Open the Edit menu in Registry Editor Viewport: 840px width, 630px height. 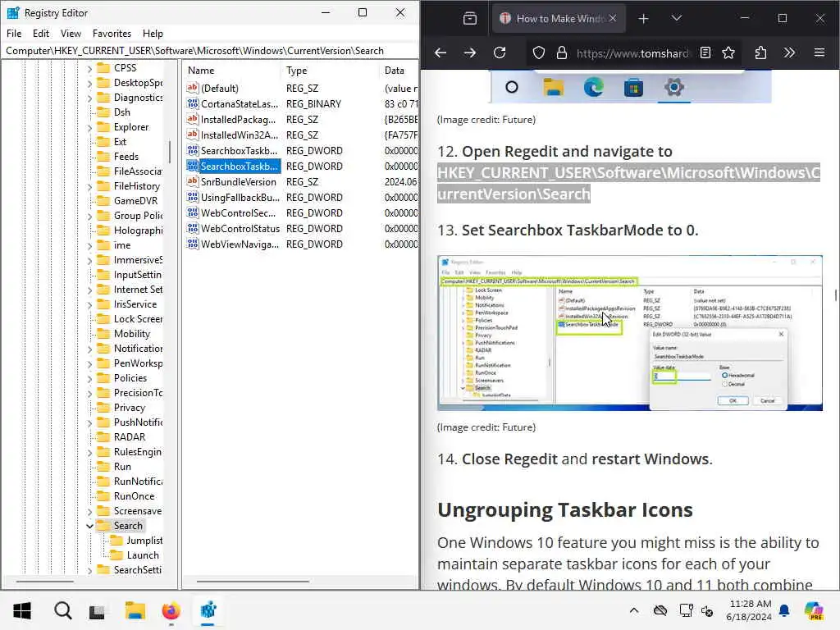pos(41,33)
